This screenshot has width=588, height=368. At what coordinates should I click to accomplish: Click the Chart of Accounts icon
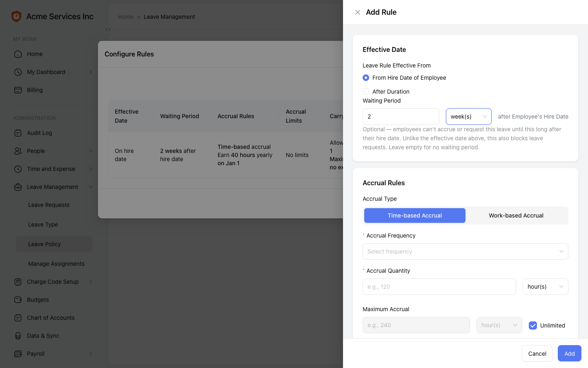pos(18,318)
